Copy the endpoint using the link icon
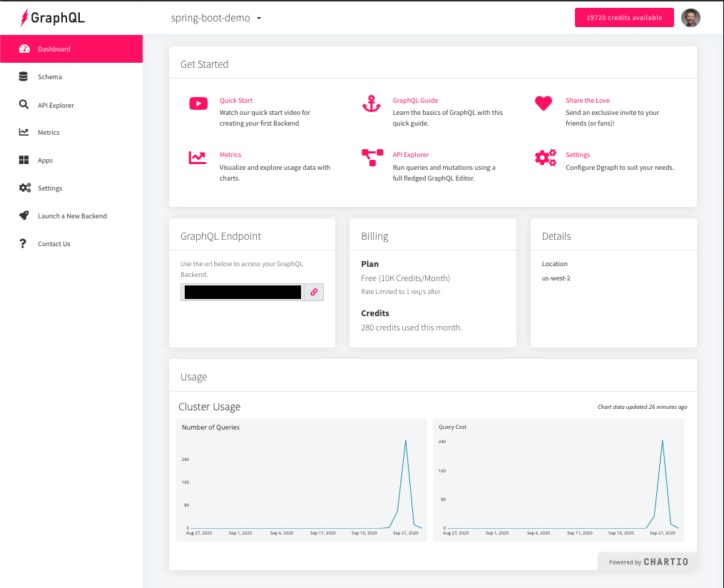This screenshot has height=588, width=724. 313,292
